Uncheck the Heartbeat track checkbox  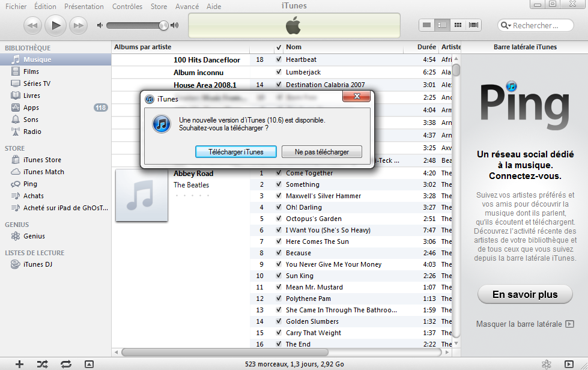coord(279,59)
